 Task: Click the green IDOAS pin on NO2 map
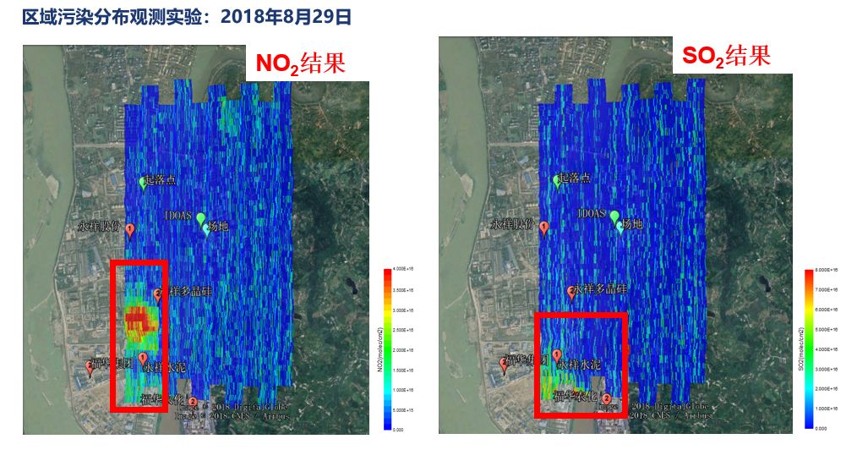(x=201, y=220)
